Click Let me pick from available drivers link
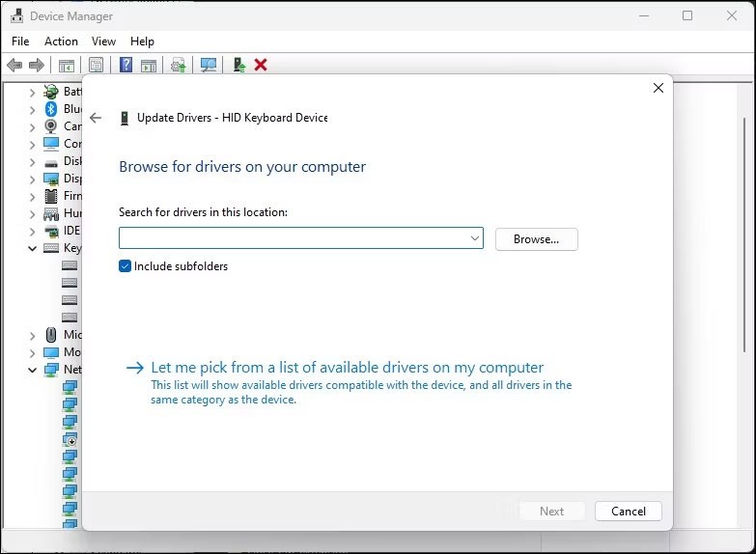 coord(348,368)
